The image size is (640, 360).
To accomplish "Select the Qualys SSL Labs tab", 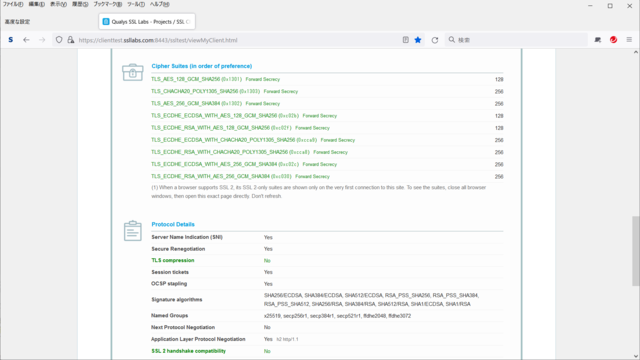I will point(147,22).
